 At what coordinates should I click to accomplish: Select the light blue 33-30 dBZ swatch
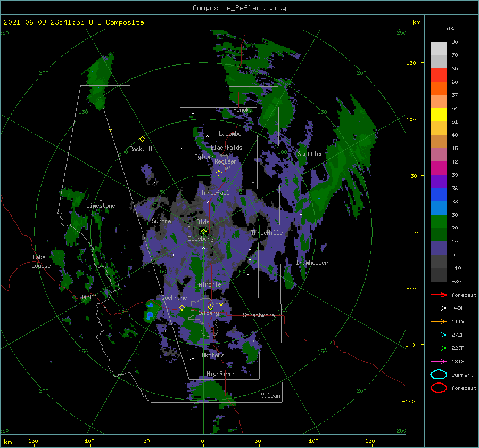click(x=439, y=208)
